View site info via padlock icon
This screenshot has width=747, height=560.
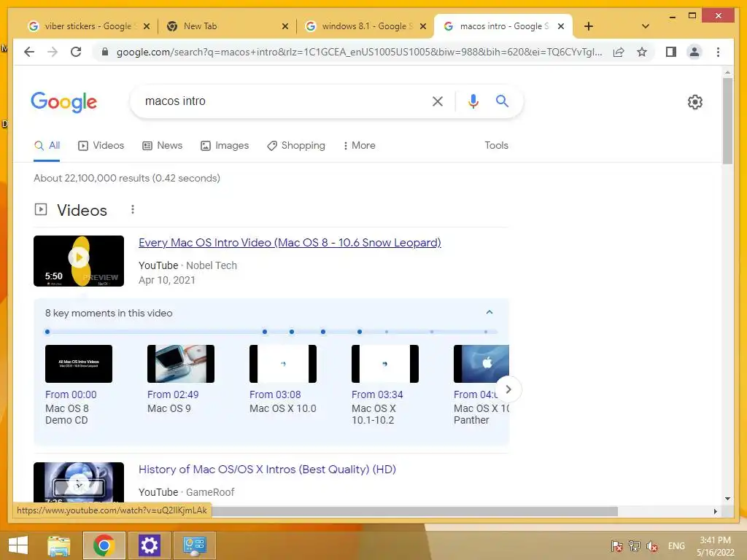pos(105,52)
